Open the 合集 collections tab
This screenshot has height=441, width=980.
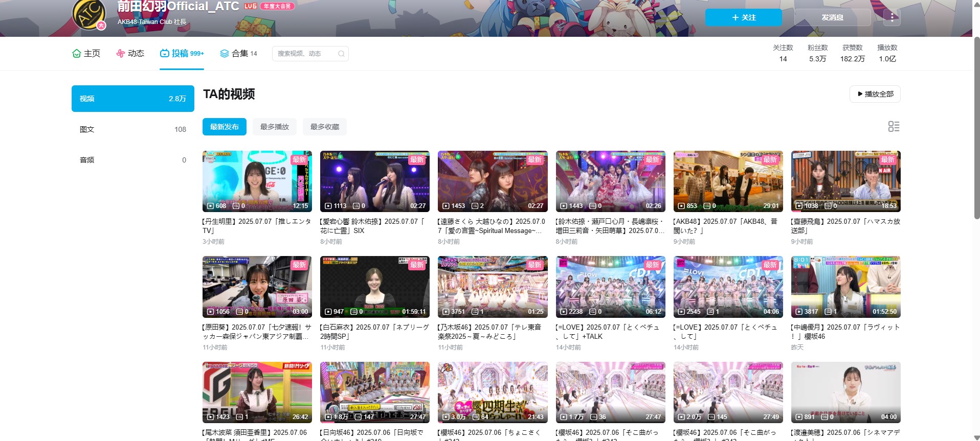pos(238,53)
